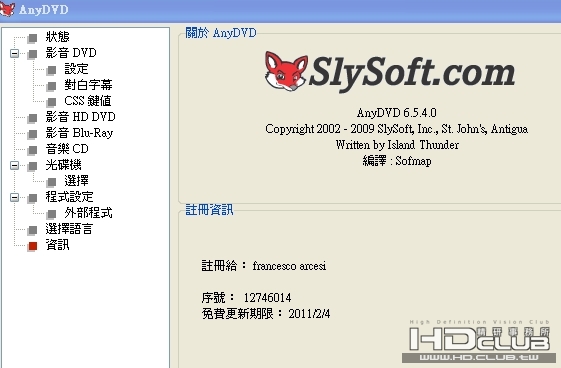The width and height of the screenshot is (561, 368).
Task: Click the AnyDVD fox icon in title bar
Action: coord(7,9)
